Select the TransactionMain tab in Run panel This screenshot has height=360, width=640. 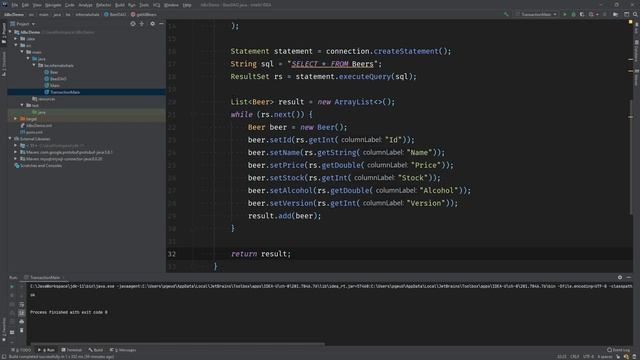point(44,278)
